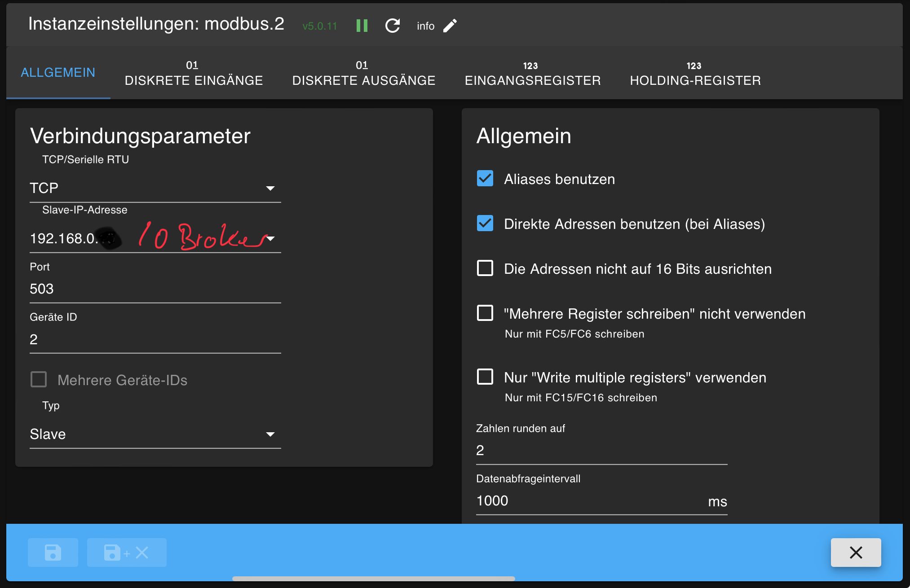Check Nur "Write multiple registers" verwenden
910x588 pixels.
coord(485,377)
